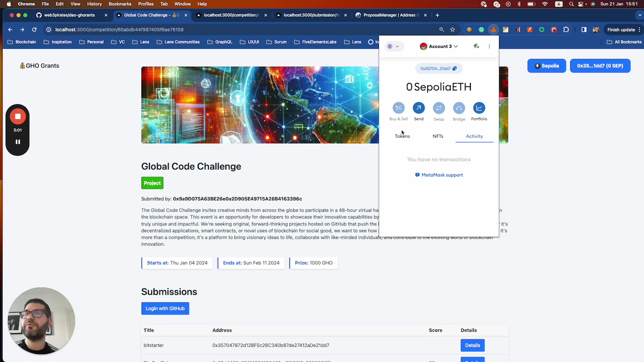Go back to the previous page
This screenshot has height=362, width=644.
(10, 30)
